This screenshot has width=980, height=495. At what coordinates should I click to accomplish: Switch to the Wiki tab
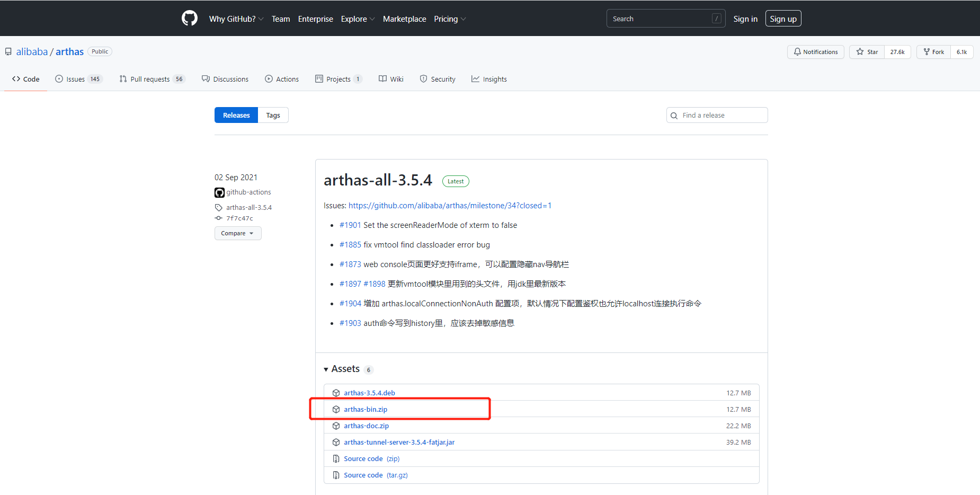point(391,79)
